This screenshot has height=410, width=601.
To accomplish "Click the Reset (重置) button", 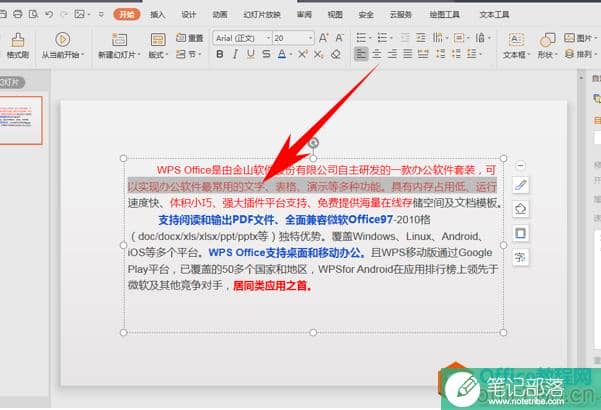I will [x=190, y=38].
